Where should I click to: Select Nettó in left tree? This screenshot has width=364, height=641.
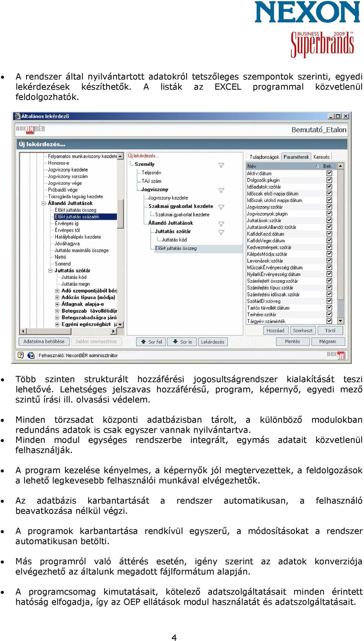point(60,257)
